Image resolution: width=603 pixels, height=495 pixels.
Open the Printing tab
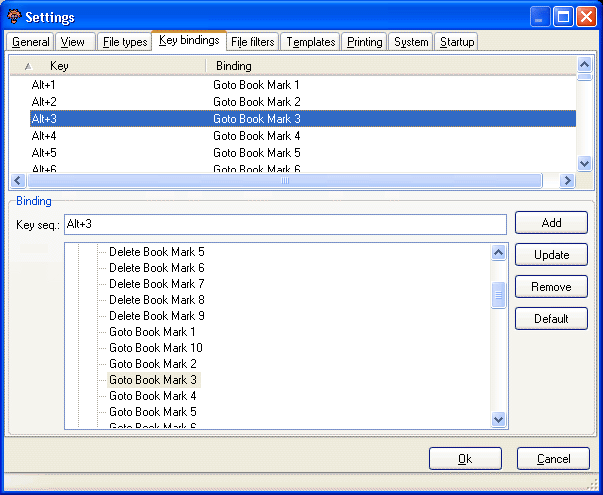pos(364,42)
